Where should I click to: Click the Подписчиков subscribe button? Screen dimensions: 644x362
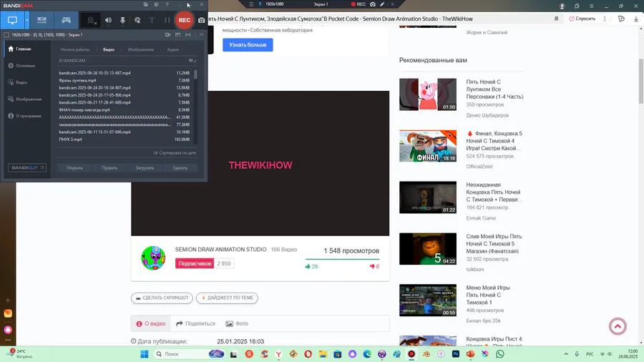coord(195,263)
